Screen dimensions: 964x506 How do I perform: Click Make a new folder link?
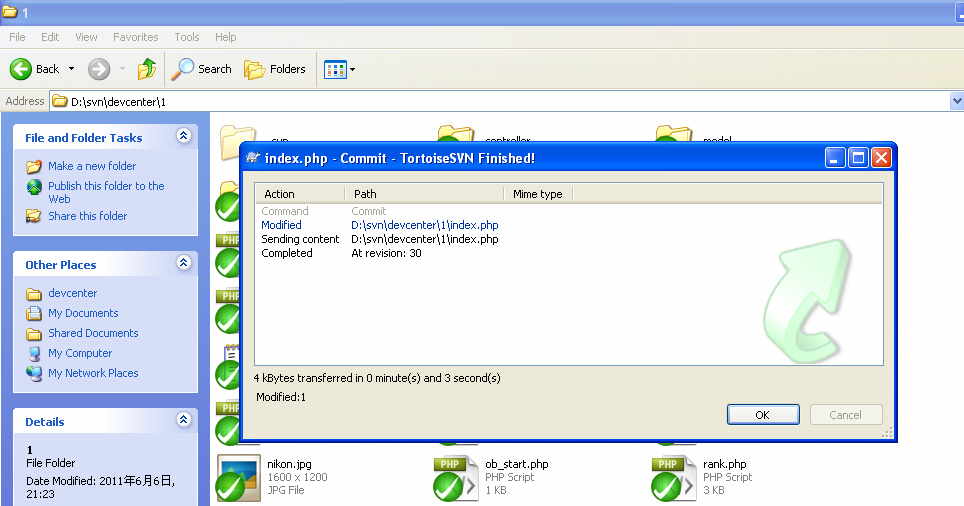91,166
